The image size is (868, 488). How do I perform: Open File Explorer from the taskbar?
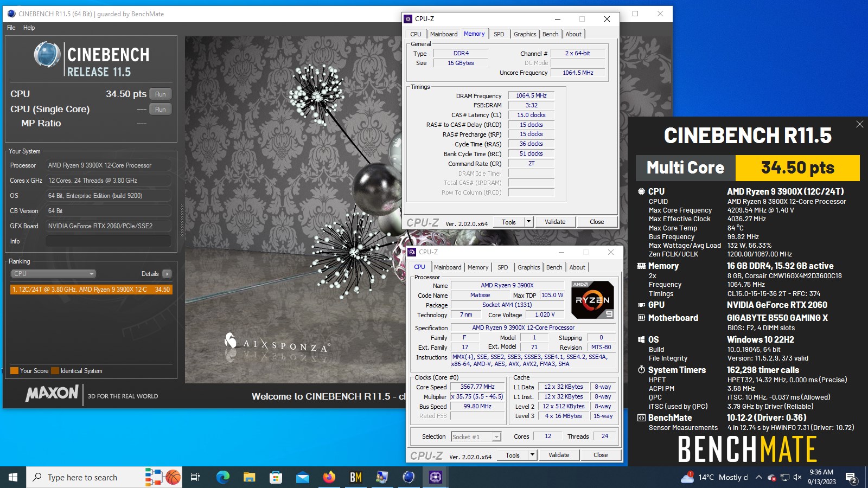point(250,477)
